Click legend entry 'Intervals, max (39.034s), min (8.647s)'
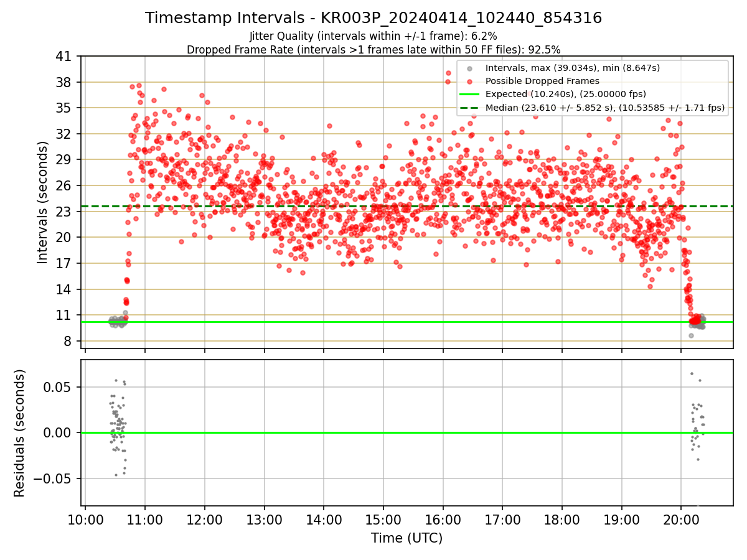 pos(573,68)
